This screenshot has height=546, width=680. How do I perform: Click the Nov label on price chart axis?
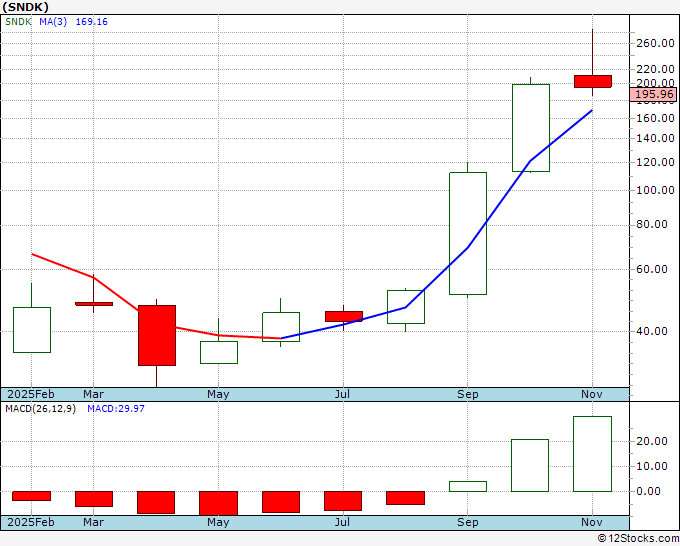click(x=592, y=394)
